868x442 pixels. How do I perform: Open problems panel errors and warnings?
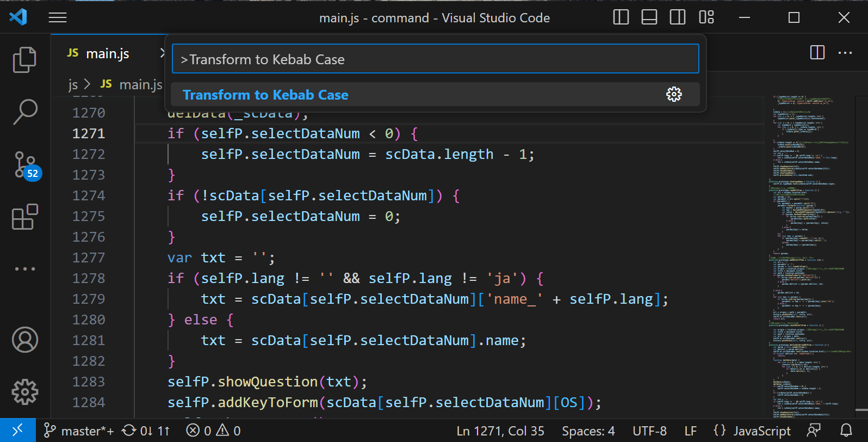(213, 431)
